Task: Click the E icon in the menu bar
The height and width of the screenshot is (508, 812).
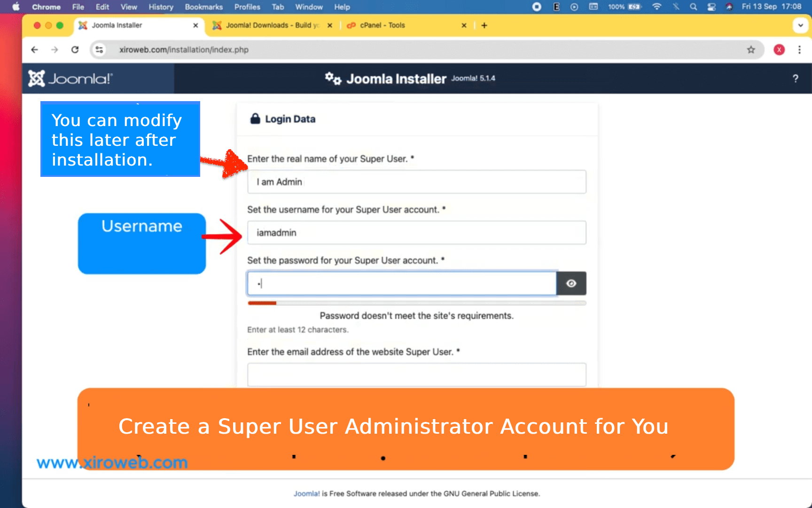Action: click(556, 7)
